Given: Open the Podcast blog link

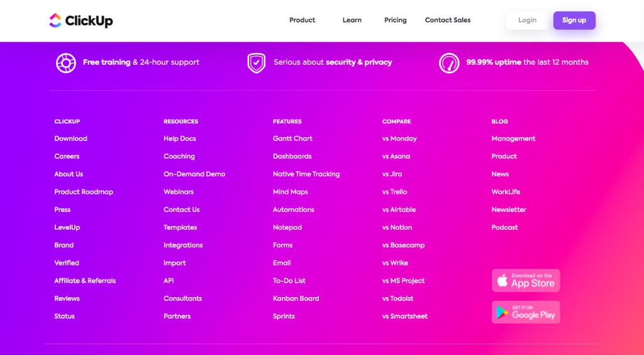Looking at the screenshot, I should [x=505, y=227].
